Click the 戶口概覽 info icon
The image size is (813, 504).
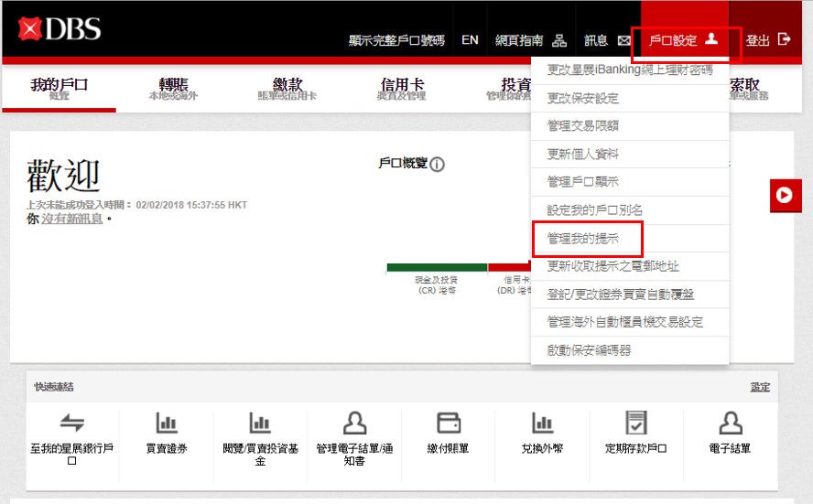pyautogui.click(x=438, y=165)
